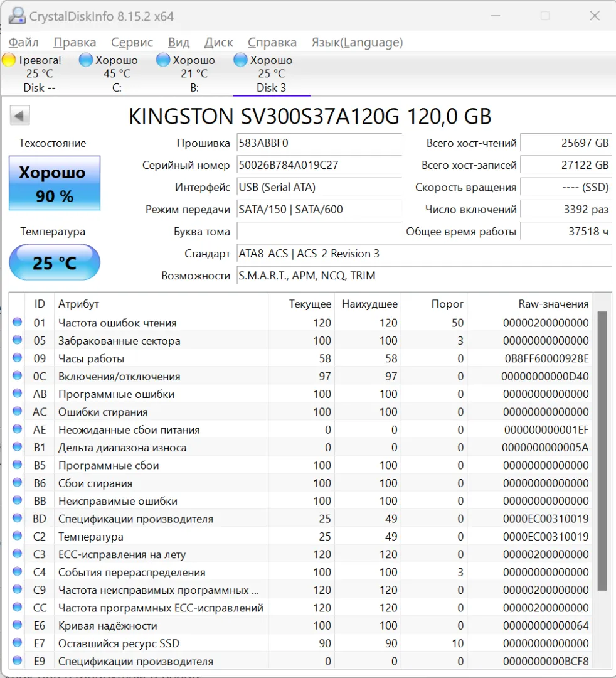Click the 25 °C temperature button
The height and width of the screenshot is (678, 616).
click(x=55, y=262)
